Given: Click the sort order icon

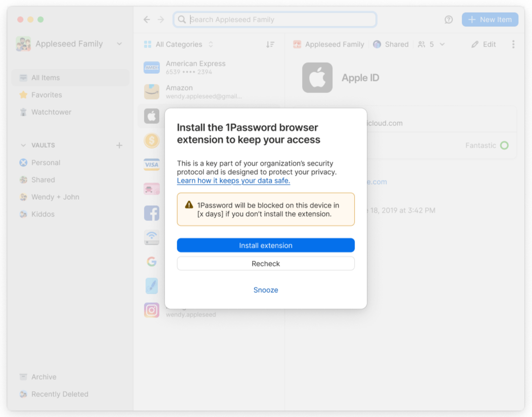Looking at the screenshot, I should 271,44.
